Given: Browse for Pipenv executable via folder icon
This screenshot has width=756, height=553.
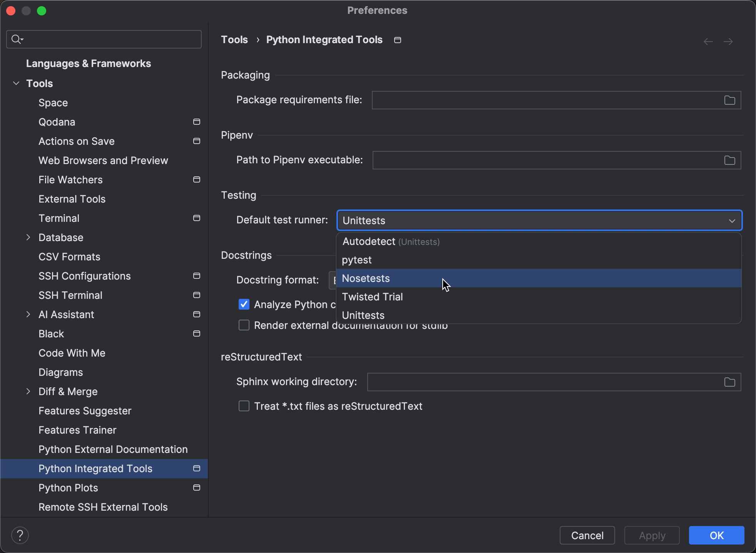Looking at the screenshot, I should (729, 160).
